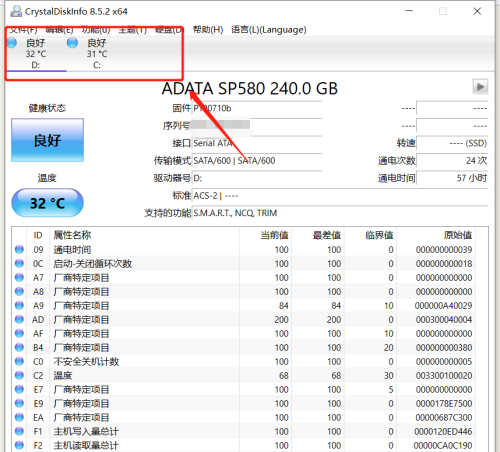Click the 57 小时 power-on hours value

[452, 178]
